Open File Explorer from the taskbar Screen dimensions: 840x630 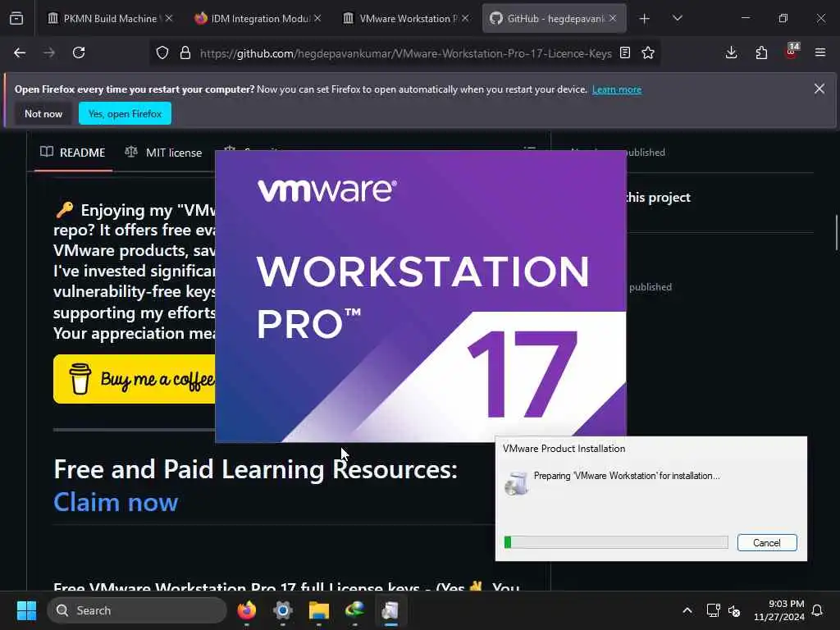319,610
